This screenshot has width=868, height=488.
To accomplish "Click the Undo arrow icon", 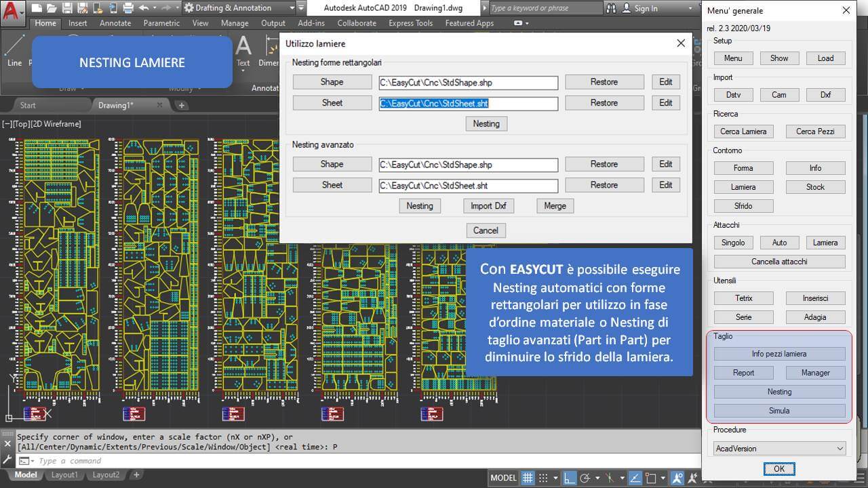I will [x=144, y=8].
